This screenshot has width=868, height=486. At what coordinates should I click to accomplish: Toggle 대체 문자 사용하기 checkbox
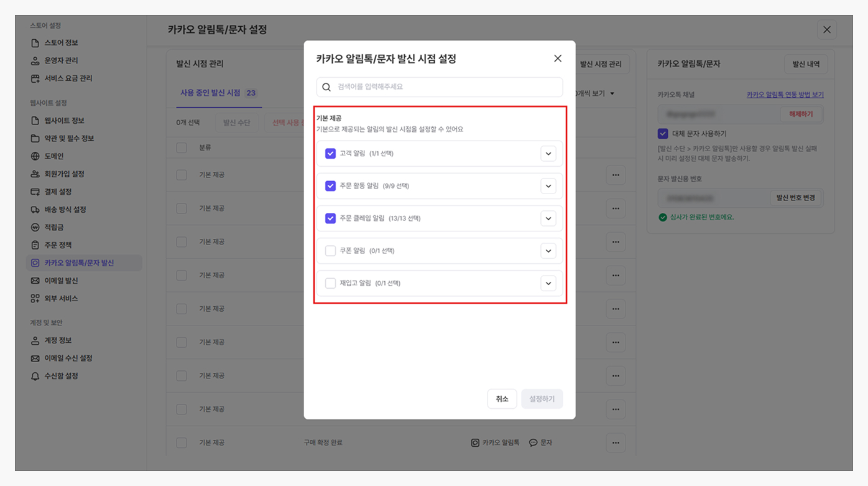663,134
